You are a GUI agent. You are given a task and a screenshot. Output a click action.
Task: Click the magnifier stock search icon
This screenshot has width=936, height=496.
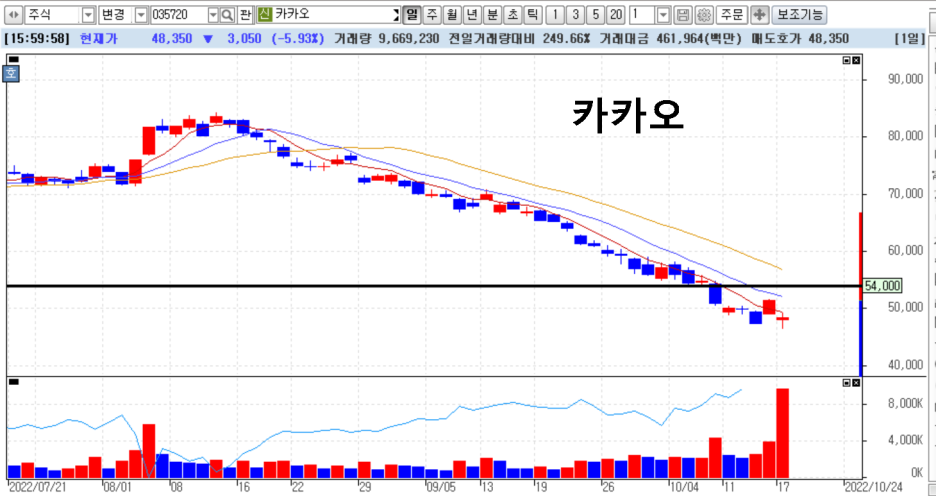click(228, 14)
